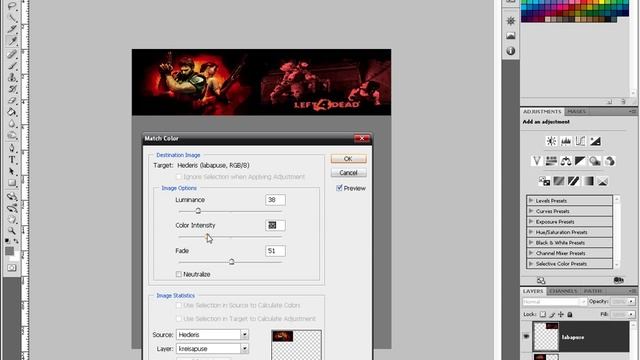
Task: Click the Match Color source preview thumbnail
Action: (296, 345)
